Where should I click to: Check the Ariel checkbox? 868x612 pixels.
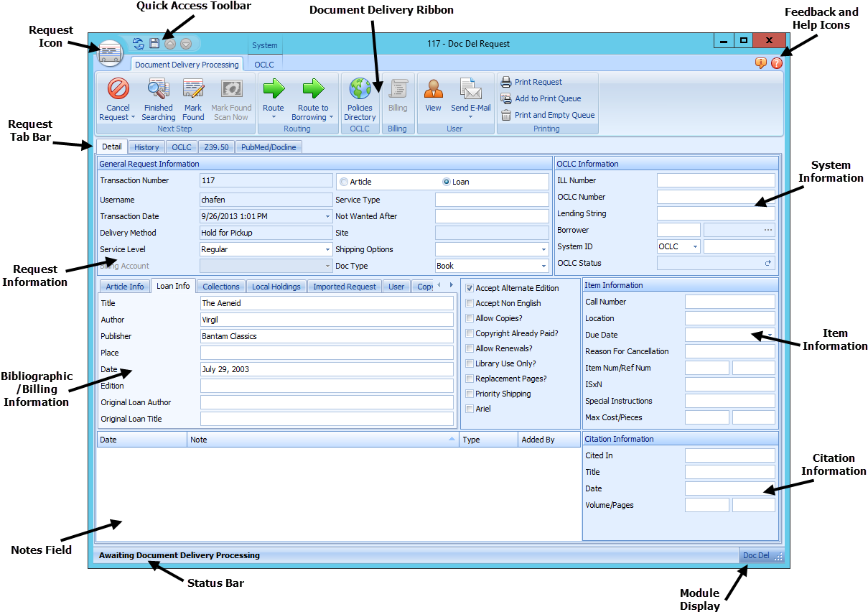pyautogui.click(x=470, y=409)
